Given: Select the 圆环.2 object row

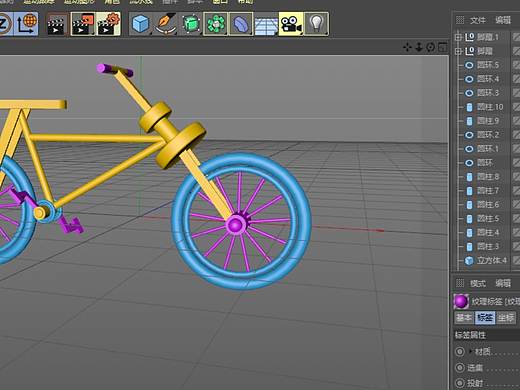Looking at the screenshot, I should 487,135.
